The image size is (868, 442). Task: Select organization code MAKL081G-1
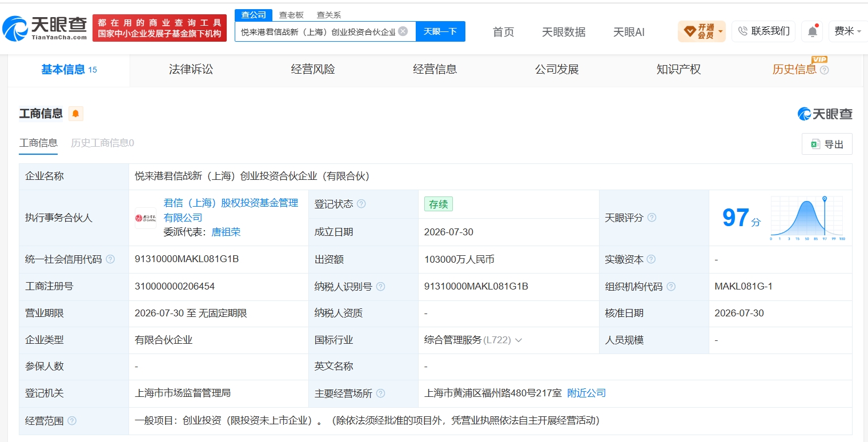coord(744,287)
